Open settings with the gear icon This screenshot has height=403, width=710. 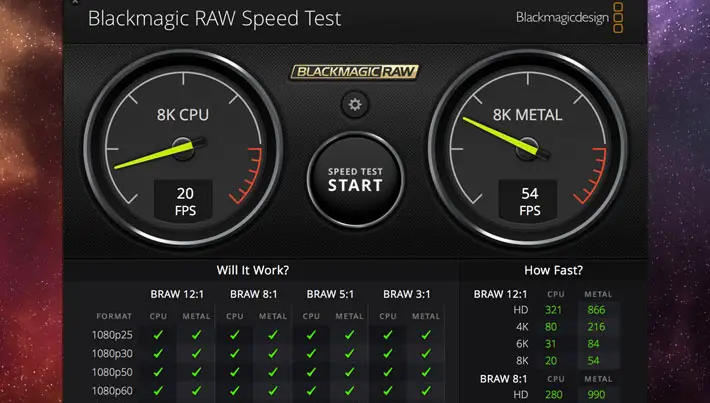click(x=355, y=105)
